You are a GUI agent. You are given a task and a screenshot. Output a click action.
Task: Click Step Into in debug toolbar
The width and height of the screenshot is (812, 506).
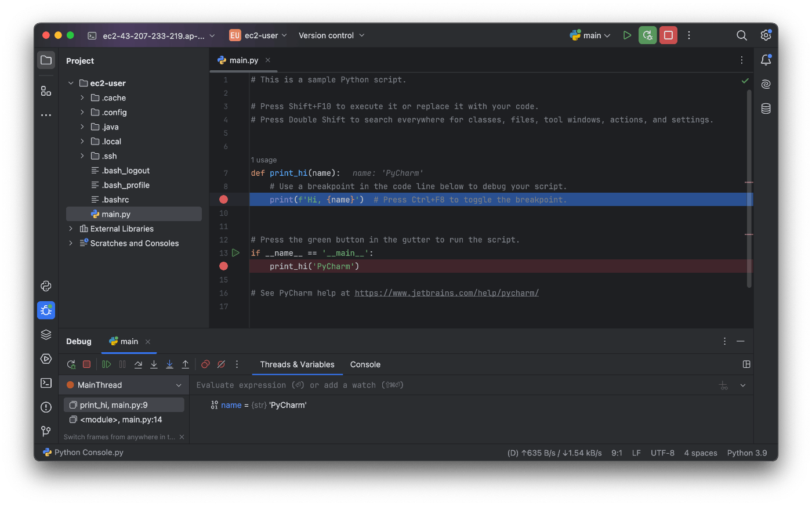tap(154, 364)
